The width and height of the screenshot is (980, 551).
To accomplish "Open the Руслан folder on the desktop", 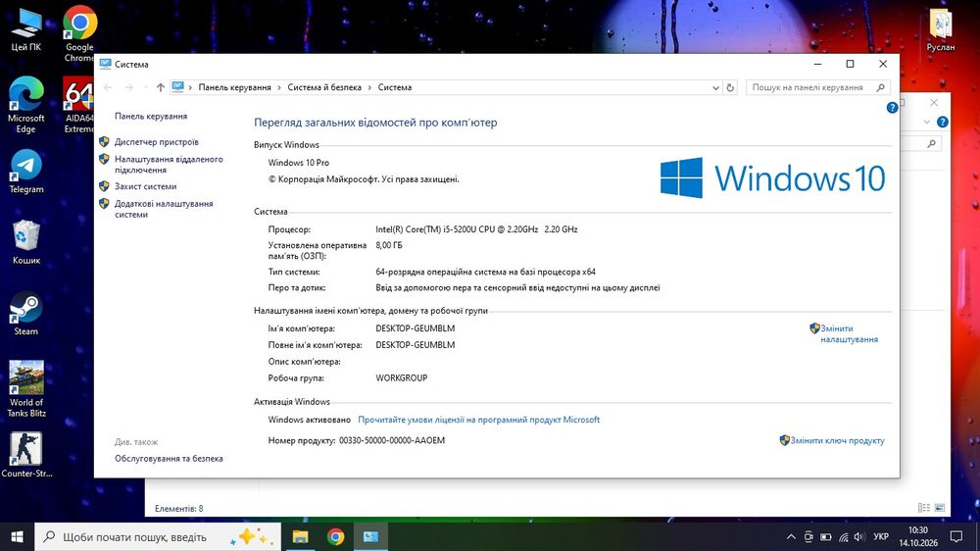I will click(x=941, y=30).
